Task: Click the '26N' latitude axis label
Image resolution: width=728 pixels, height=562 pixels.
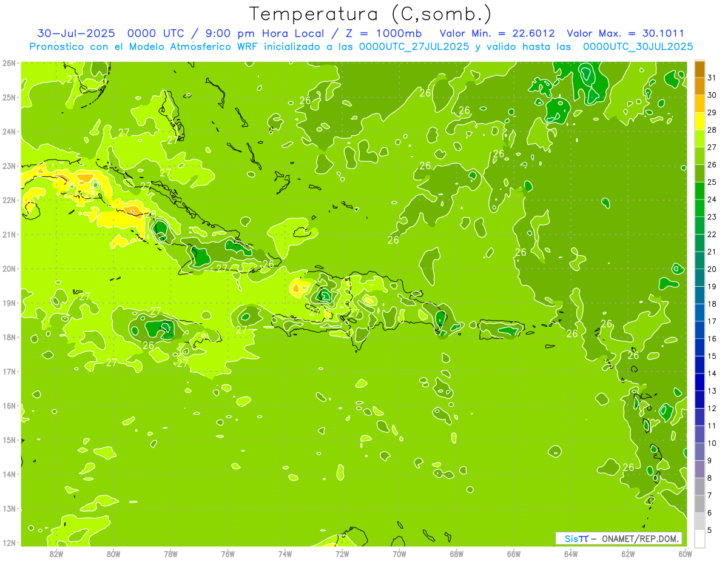Action: click(x=10, y=62)
